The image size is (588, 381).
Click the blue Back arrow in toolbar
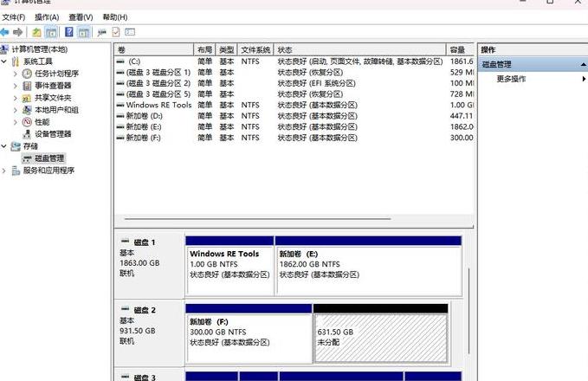4,32
